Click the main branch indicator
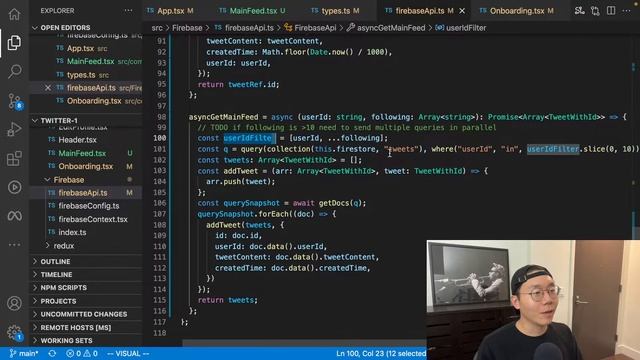The width and height of the screenshot is (640, 360). click(x=24, y=353)
